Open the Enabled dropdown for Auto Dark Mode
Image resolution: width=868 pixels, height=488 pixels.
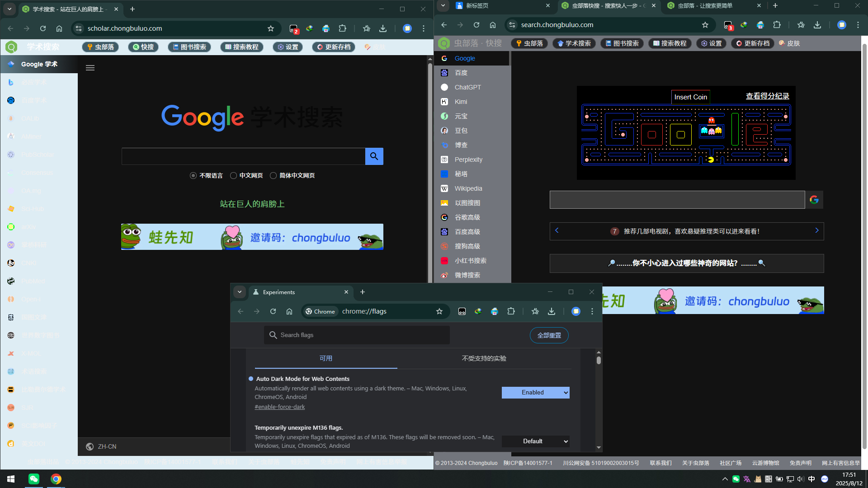coord(535,393)
